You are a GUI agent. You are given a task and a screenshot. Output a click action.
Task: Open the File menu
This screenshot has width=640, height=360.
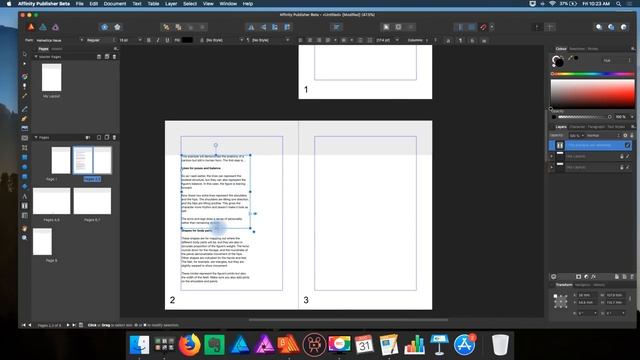80,4
